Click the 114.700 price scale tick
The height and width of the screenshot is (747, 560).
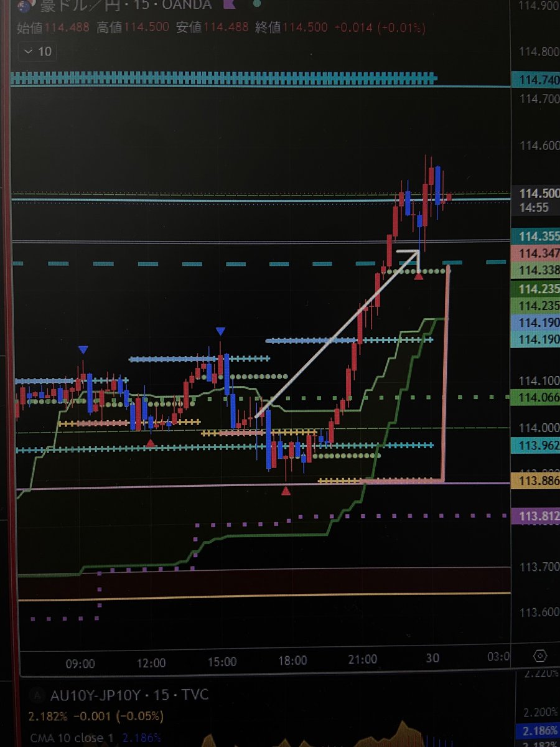click(539, 98)
